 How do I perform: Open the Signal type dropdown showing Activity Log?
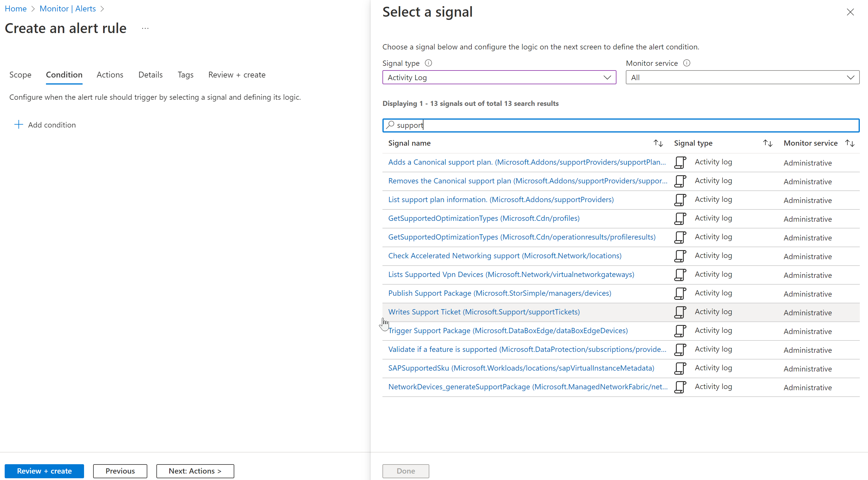[x=499, y=77]
